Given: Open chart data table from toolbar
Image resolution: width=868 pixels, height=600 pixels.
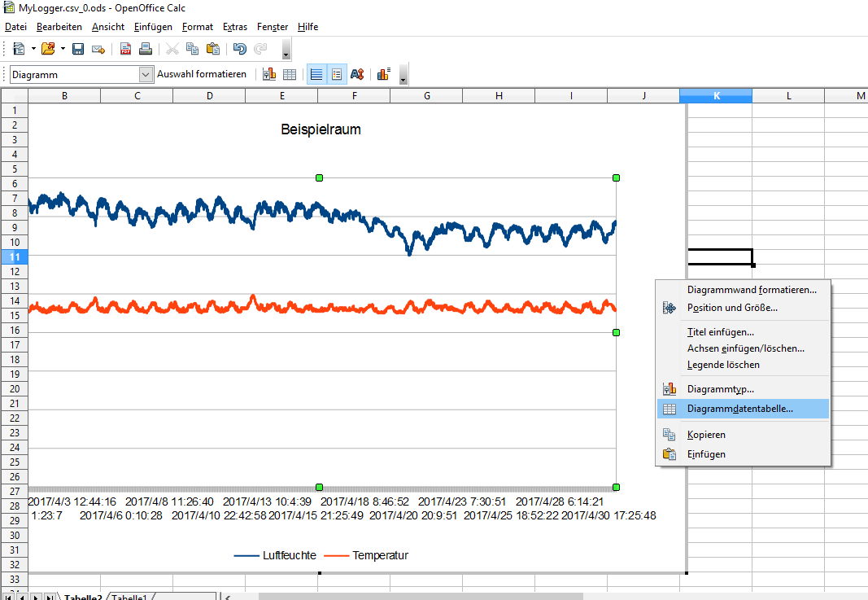Looking at the screenshot, I should [x=289, y=74].
